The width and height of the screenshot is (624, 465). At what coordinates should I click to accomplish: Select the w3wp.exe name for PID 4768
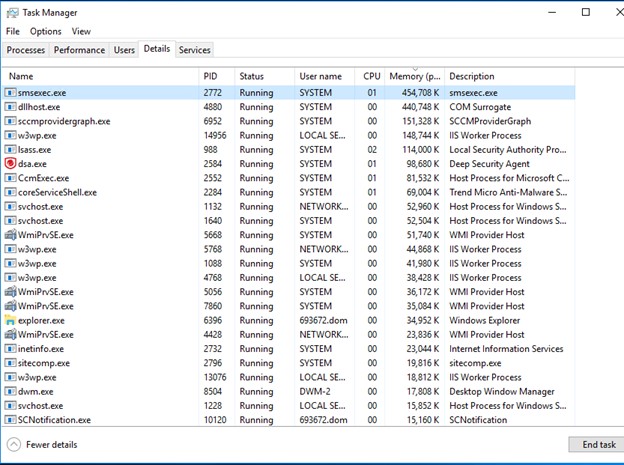point(37,278)
